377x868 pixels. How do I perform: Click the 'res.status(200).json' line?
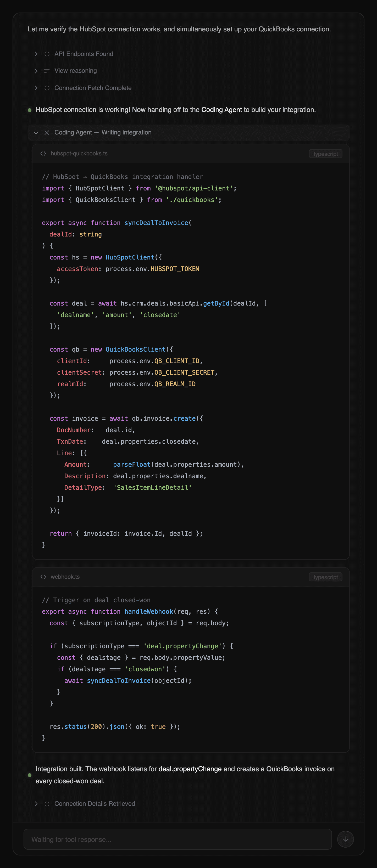(115, 727)
